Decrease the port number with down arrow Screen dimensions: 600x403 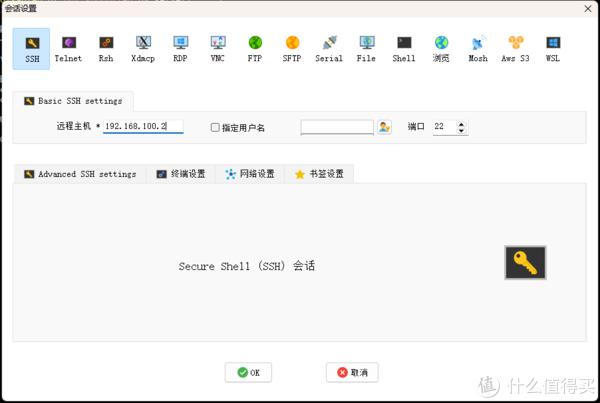click(x=461, y=131)
